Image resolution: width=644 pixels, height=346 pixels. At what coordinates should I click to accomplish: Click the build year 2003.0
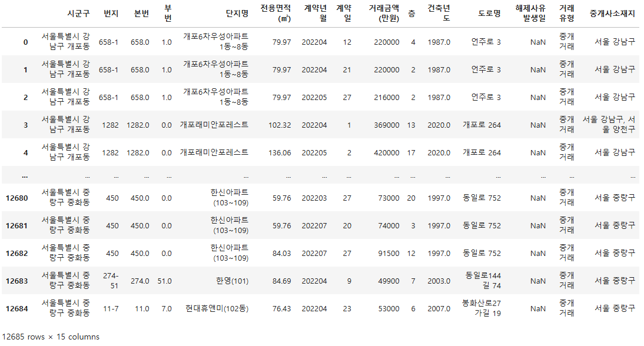point(439,281)
